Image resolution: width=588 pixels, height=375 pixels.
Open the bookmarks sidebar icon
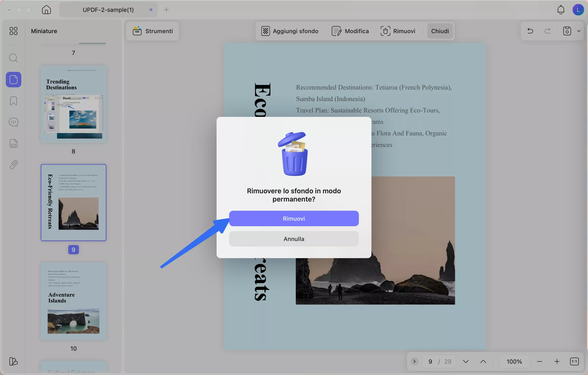pyautogui.click(x=14, y=101)
